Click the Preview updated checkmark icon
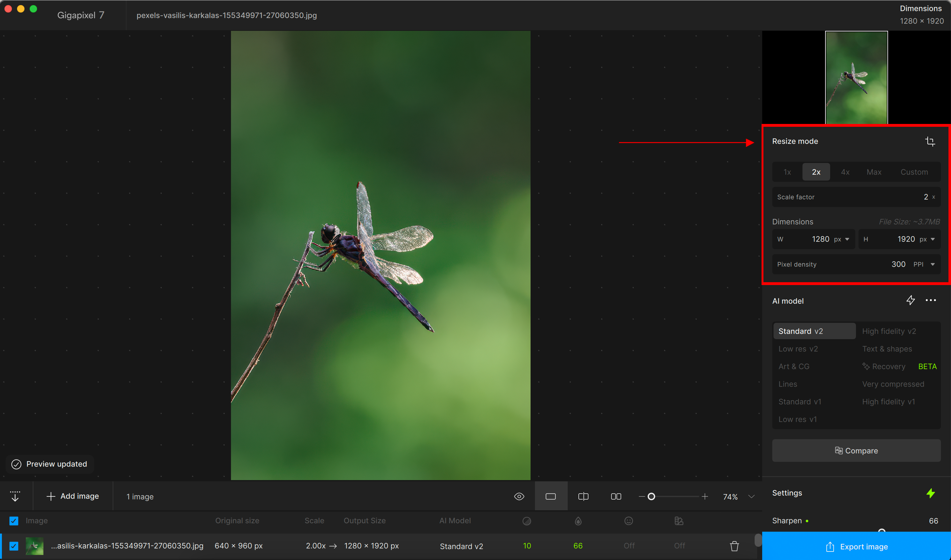The width and height of the screenshot is (951, 560). pos(16,464)
